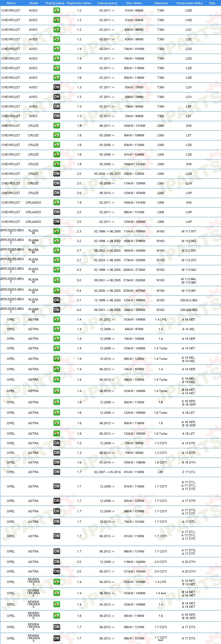Click the '01.2014 ->' production date cell

(x=107, y=462)
